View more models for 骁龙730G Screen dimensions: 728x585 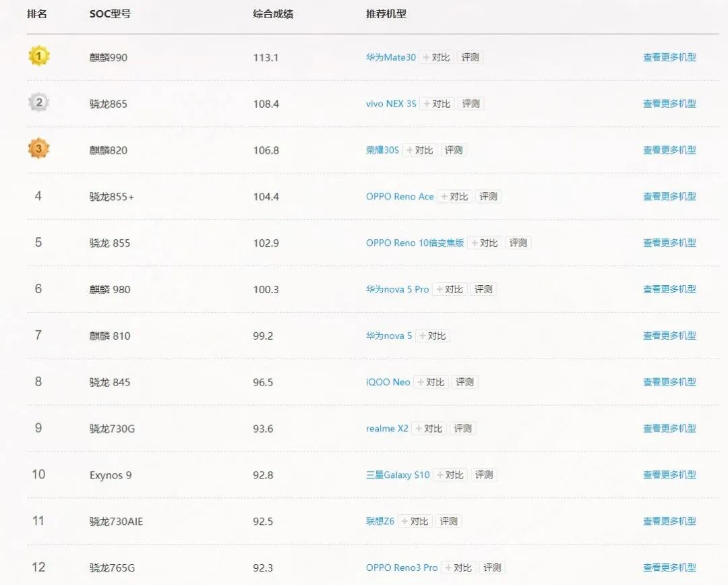click(669, 429)
